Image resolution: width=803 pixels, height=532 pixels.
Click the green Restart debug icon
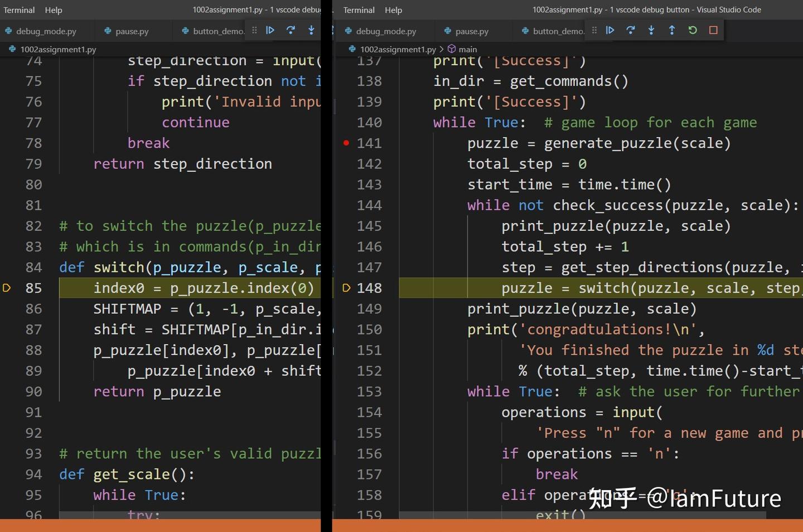693,31
